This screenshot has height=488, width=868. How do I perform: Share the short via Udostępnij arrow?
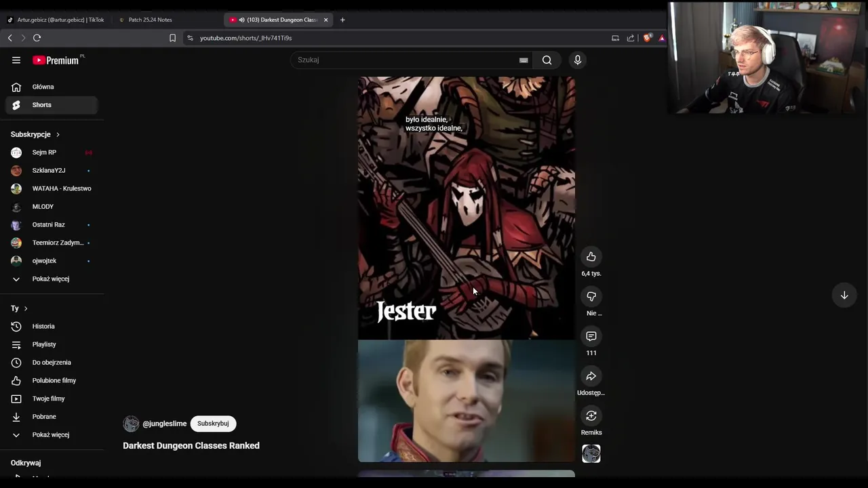(x=591, y=376)
